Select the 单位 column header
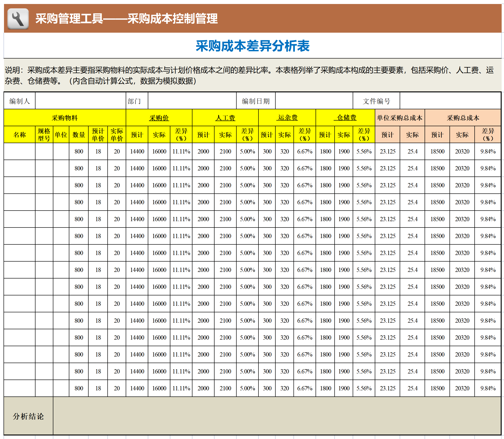 pyautogui.click(x=61, y=135)
